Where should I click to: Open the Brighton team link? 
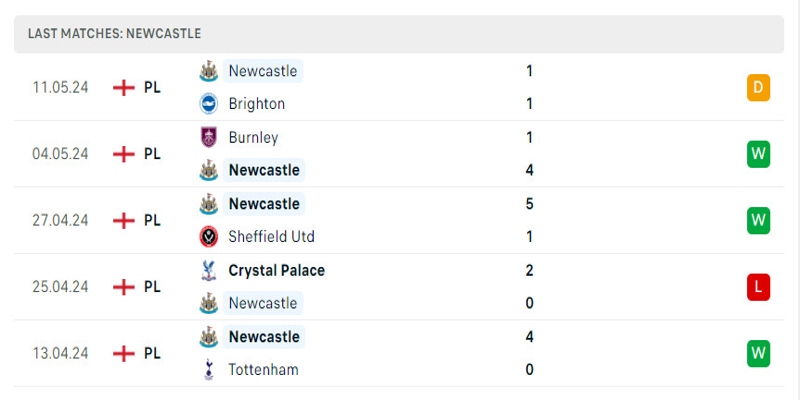[x=256, y=104]
